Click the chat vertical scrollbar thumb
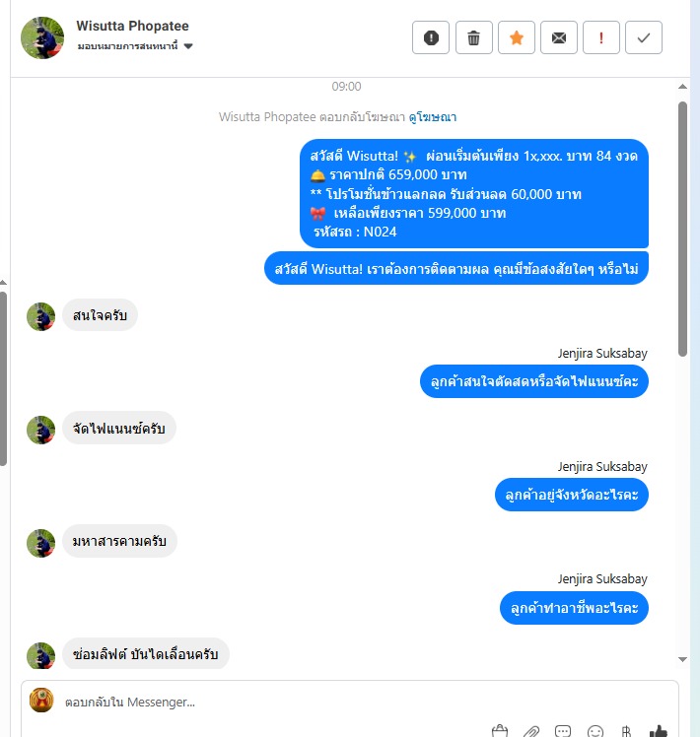 pos(682,229)
